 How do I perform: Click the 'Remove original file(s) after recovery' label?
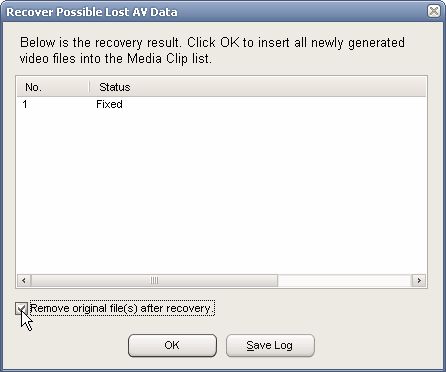[x=122, y=308]
